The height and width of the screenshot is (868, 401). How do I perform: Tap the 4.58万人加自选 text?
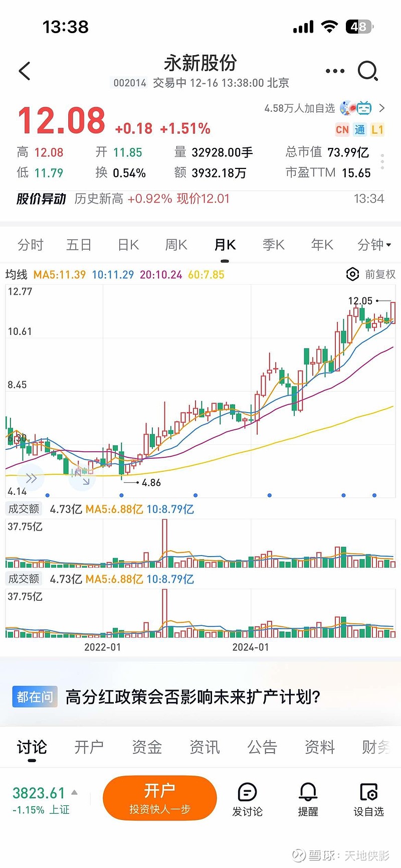click(300, 108)
